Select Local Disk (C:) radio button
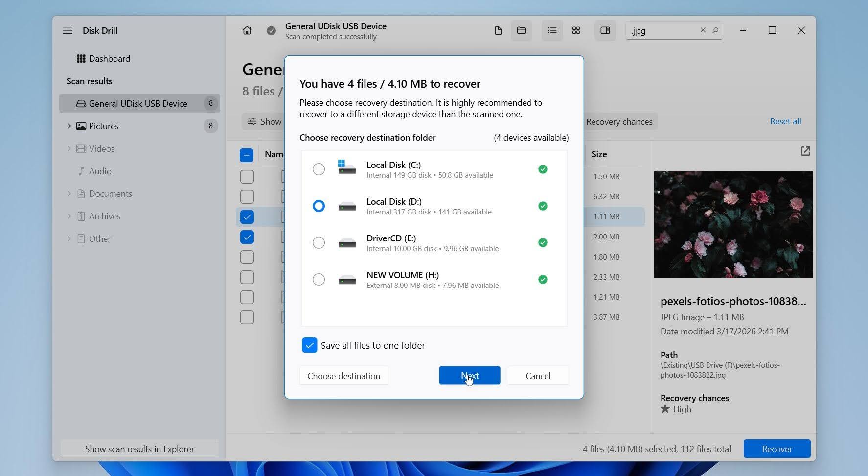 point(319,169)
